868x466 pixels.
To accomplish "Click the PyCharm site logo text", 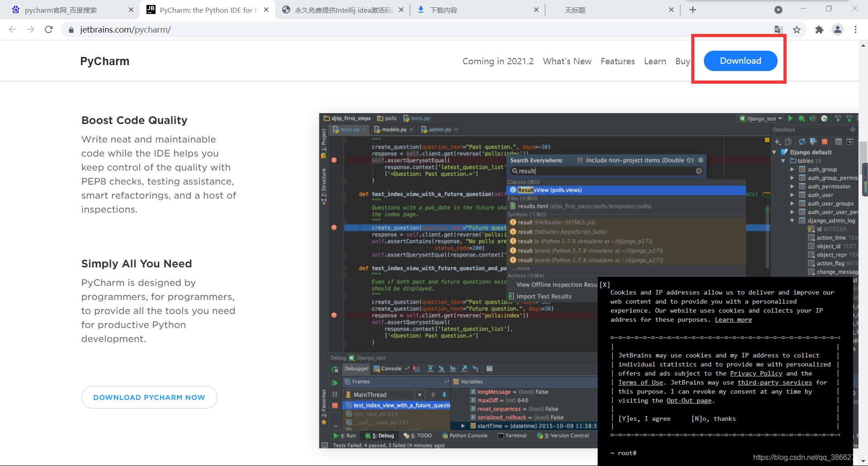I will point(105,61).
